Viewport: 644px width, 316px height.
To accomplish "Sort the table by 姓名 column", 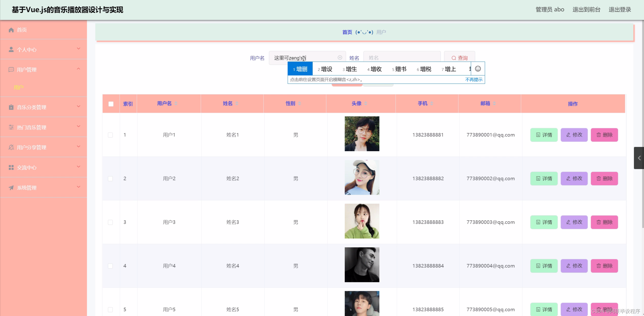I will point(237,103).
